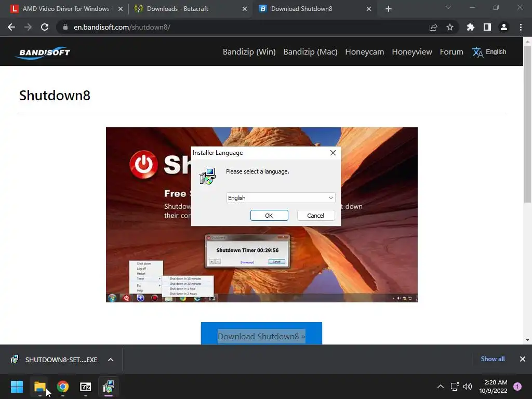532x399 pixels.
Task: Open a new browser tab
Action: [x=389, y=9]
